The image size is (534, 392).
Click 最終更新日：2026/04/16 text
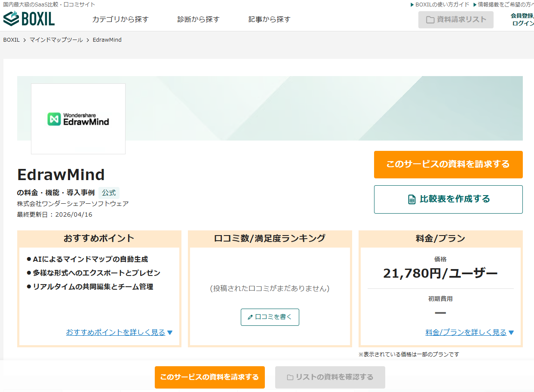coord(55,214)
